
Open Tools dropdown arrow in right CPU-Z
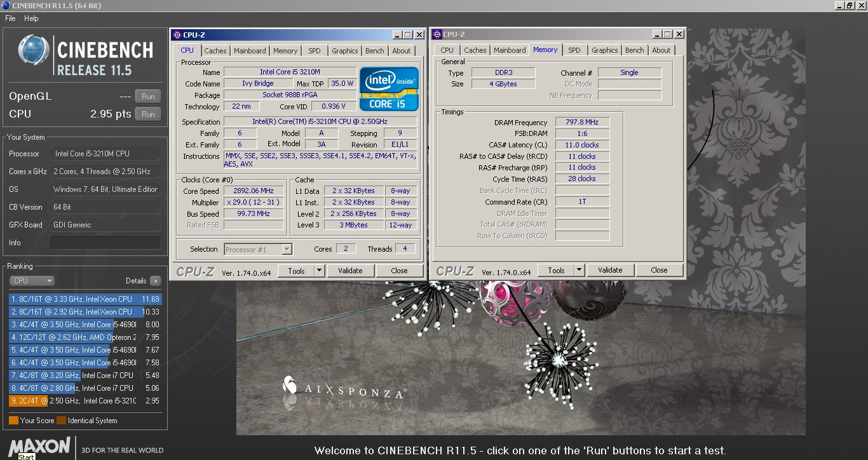click(580, 270)
